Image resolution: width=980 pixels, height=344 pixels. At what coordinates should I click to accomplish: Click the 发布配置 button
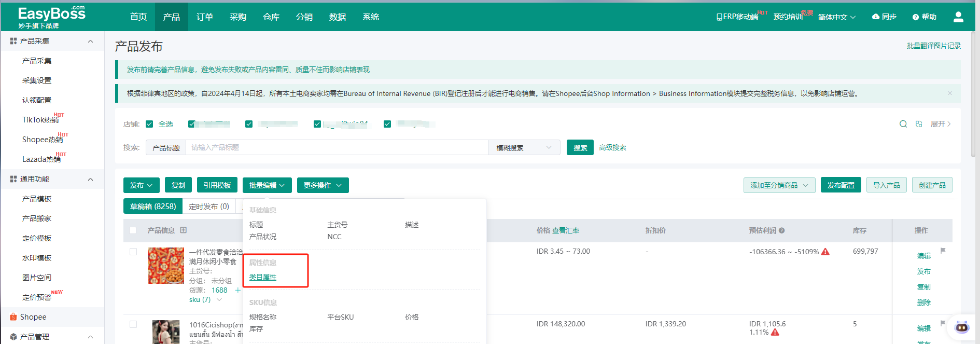pos(841,185)
